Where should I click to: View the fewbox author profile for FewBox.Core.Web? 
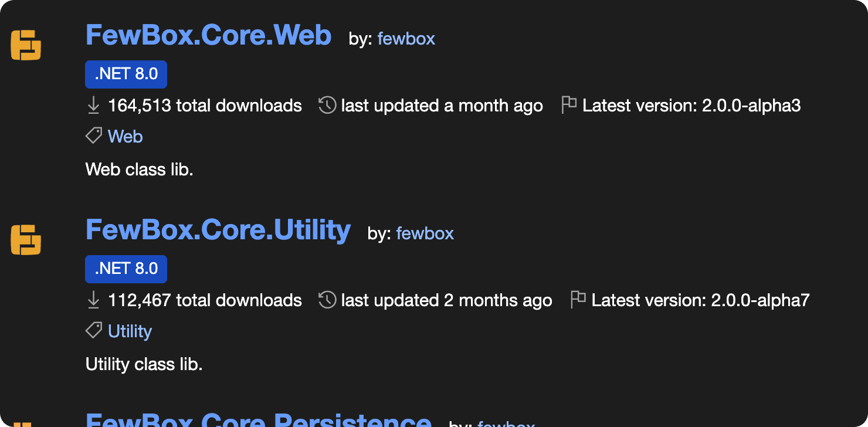(x=406, y=39)
